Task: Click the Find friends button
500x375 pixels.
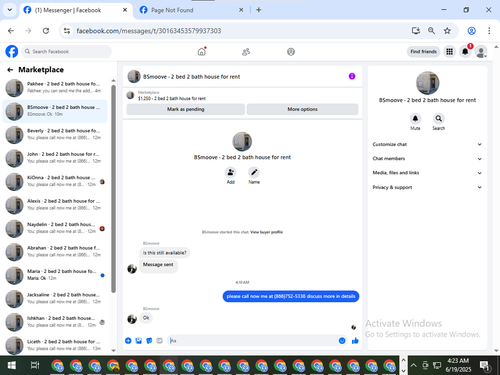Action: tap(423, 52)
